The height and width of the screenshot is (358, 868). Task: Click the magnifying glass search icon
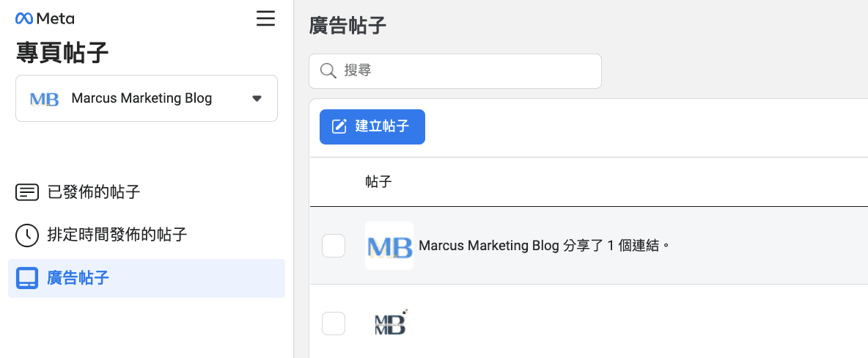[x=328, y=71]
